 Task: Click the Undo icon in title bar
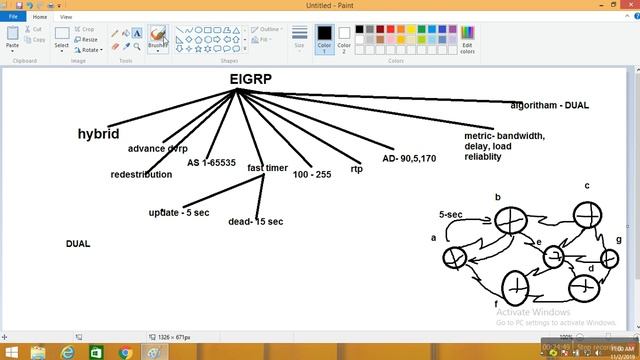click(x=29, y=5)
